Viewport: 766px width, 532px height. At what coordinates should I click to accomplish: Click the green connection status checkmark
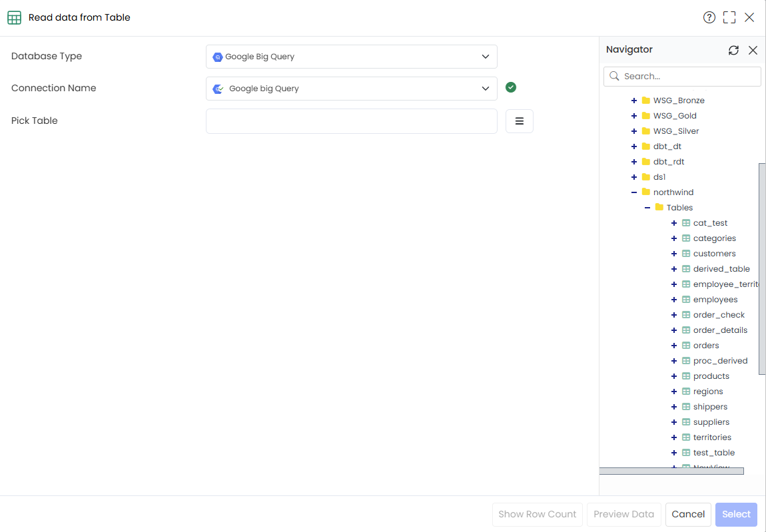510,87
